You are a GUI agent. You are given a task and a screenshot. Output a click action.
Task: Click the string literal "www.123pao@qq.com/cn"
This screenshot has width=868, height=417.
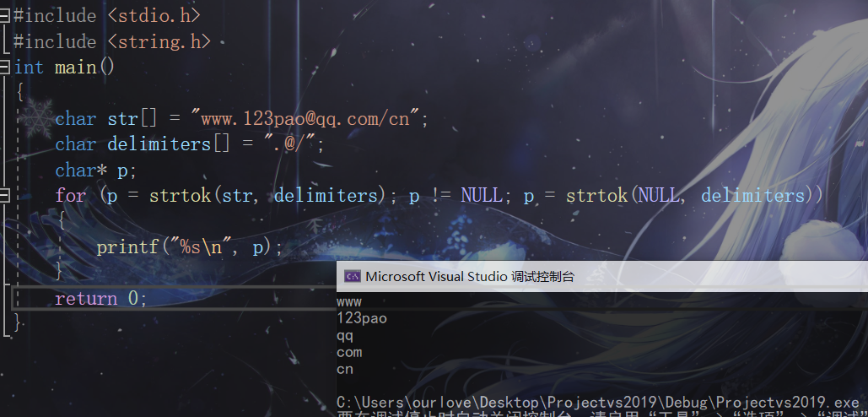coord(305,118)
